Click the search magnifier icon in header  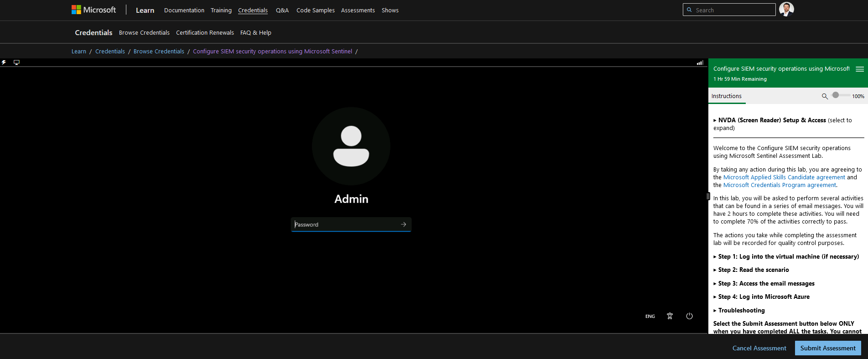point(689,10)
